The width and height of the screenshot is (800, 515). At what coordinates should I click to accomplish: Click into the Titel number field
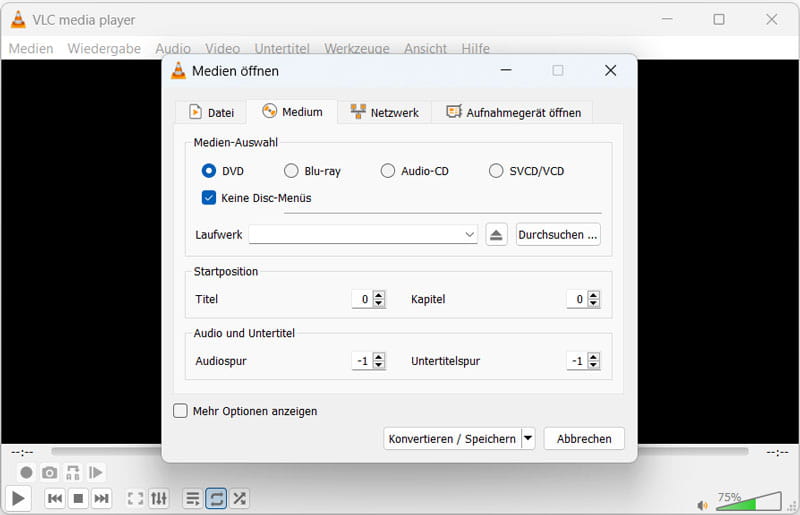pyautogui.click(x=362, y=299)
